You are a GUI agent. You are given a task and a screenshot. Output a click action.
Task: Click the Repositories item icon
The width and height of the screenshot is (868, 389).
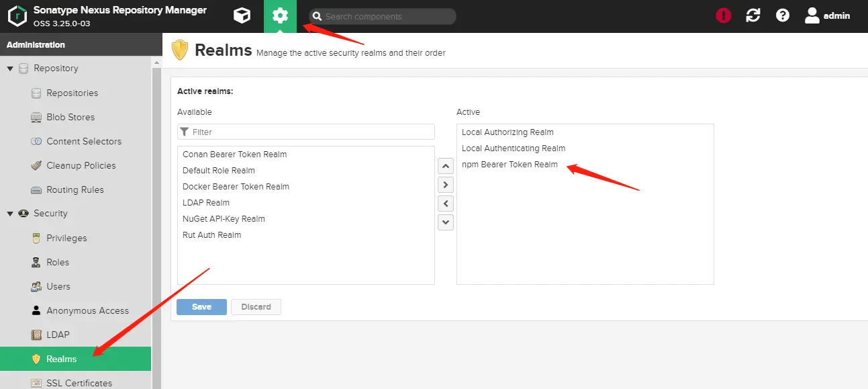point(36,93)
